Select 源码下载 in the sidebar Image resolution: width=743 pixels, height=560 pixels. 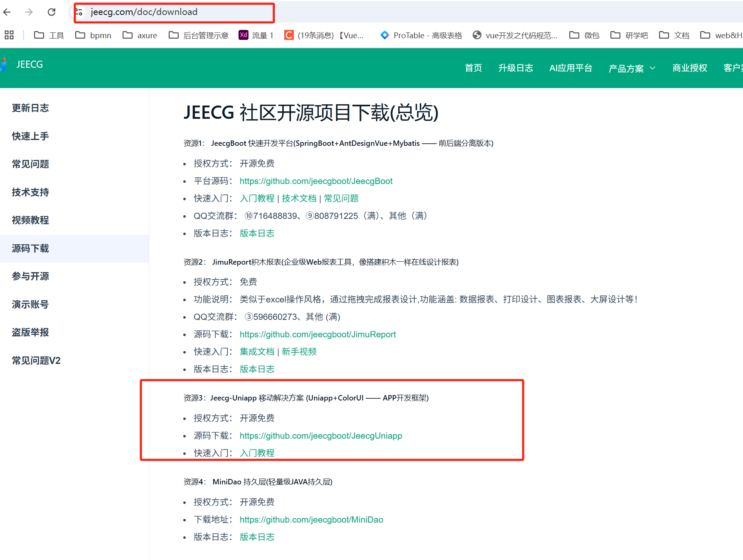pyautogui.click(x=30, y=248)
